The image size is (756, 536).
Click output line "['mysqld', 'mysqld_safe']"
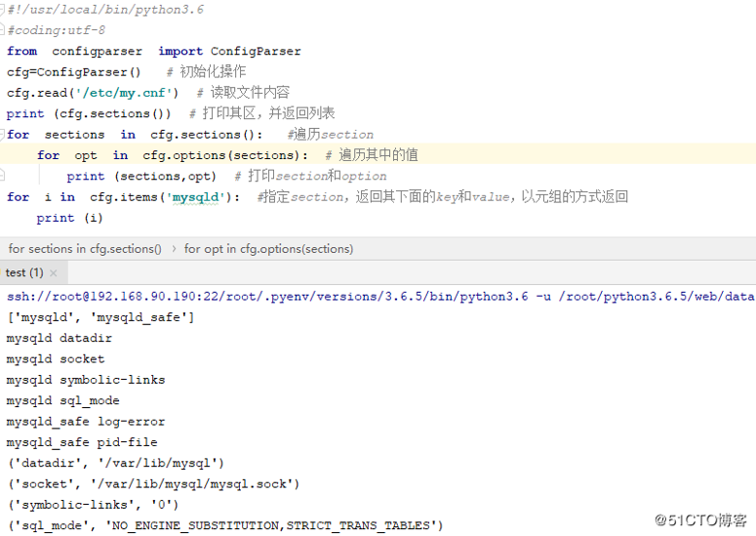coord(100,317)
